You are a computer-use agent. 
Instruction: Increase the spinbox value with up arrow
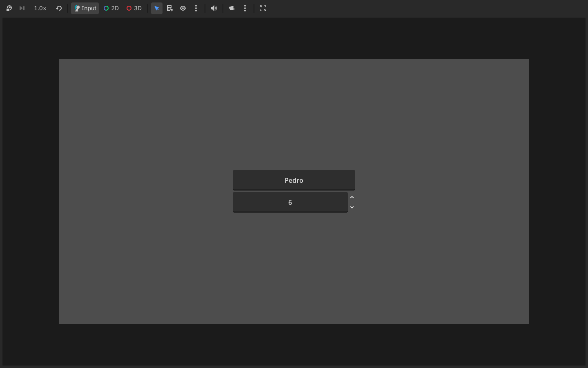tap(352, 197)
